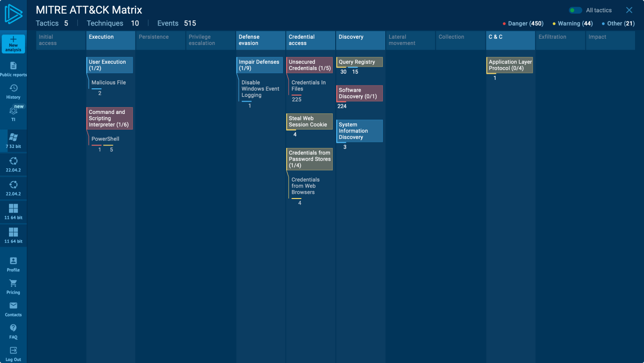The image size is (644, 363).
Task: Select the Exfiltration tactic header
Action: click(561, 40)
